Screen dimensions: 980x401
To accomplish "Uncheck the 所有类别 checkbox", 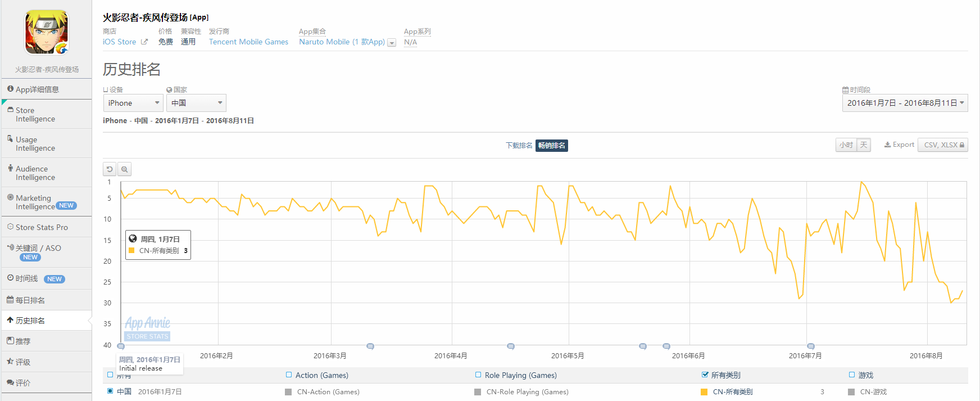I will (x=705, y=375).
